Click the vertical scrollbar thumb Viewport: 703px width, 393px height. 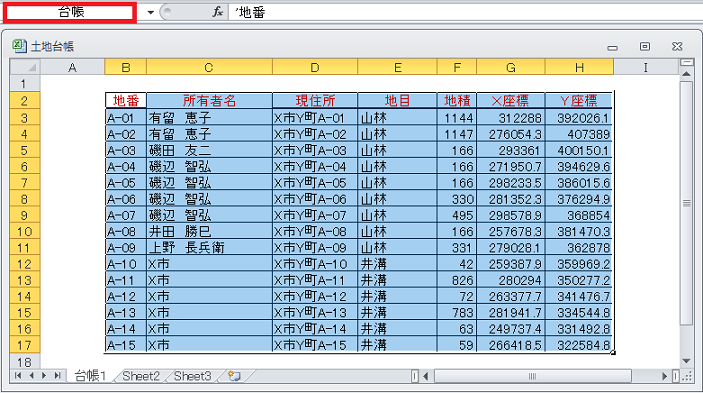(x=686, y=203)
